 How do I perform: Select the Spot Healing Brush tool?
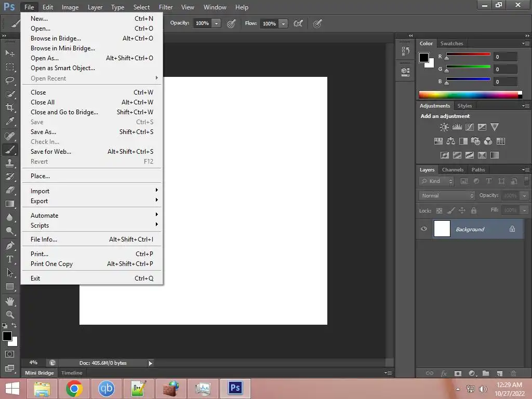(9, 136)
